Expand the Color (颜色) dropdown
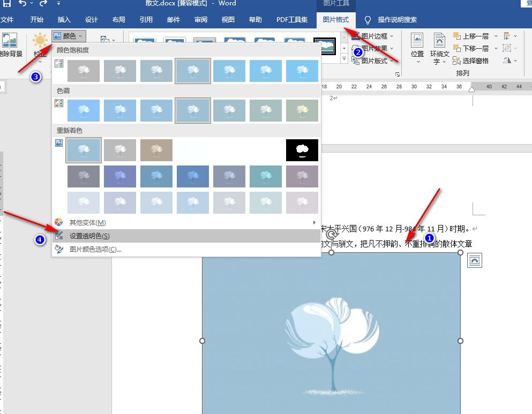The width and height of the screenshot is (532, 414). tap(69, 36)
